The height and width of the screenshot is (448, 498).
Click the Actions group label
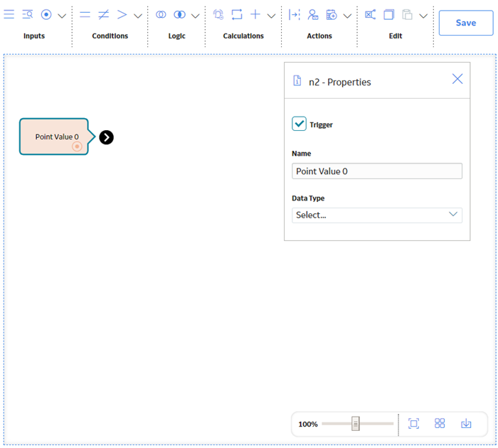[x=319, y=36]
